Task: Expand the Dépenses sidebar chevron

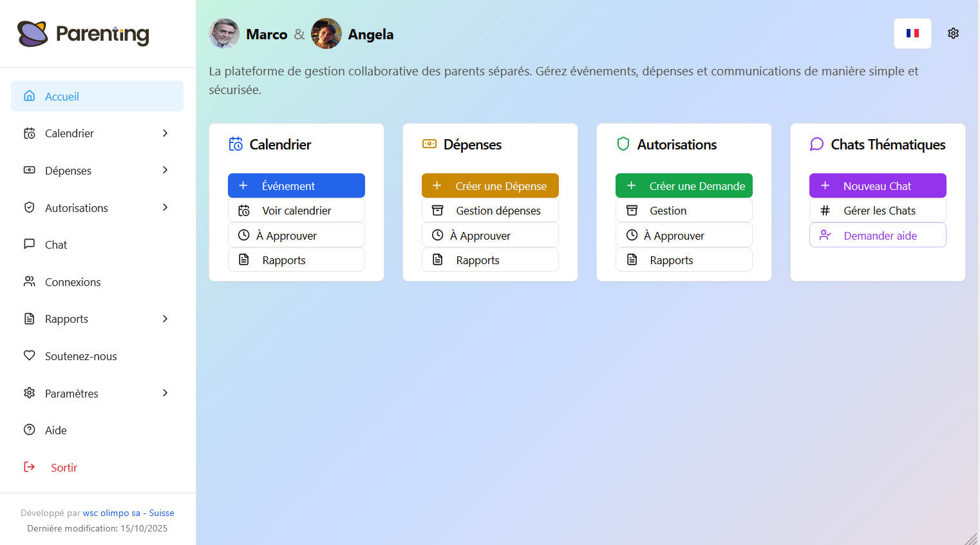Action: [x=165, y=170]
